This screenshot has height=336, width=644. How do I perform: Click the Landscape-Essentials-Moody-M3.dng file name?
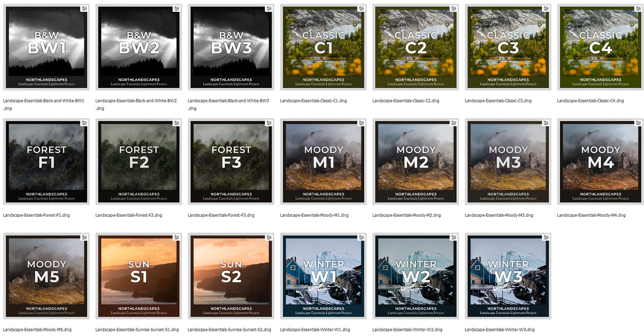coord(498,215)
